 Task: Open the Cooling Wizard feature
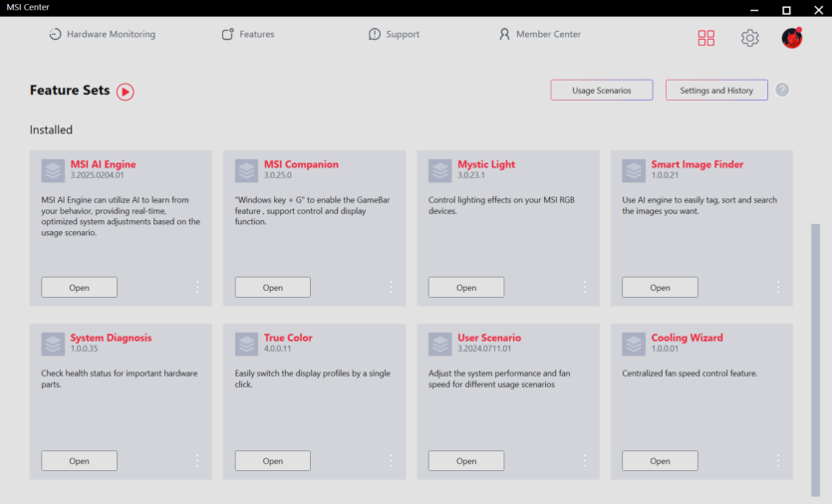660,460
